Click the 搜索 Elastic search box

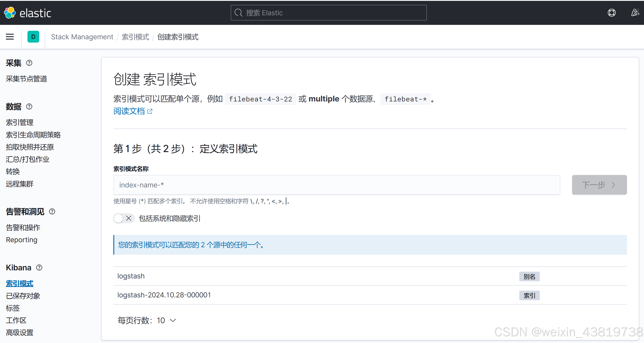point(328,12)
